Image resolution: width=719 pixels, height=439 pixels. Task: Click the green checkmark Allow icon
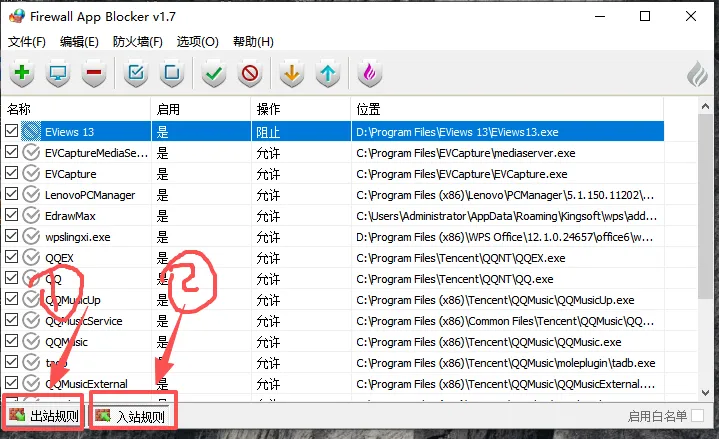point(214,73)
